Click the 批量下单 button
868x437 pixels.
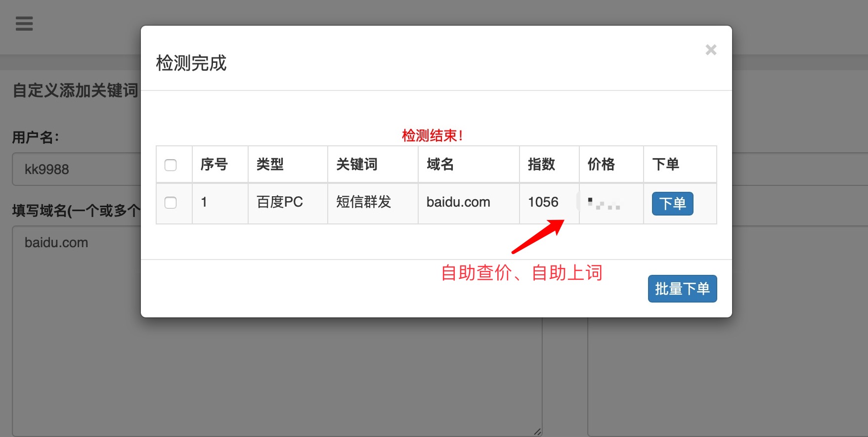point(682,288)
